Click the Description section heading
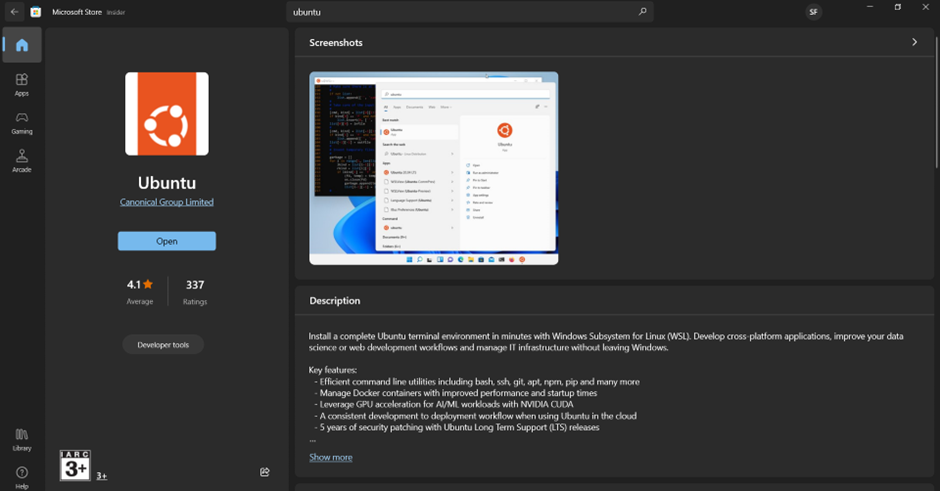Viewport: 940px width, 491px height. (335, 300)
